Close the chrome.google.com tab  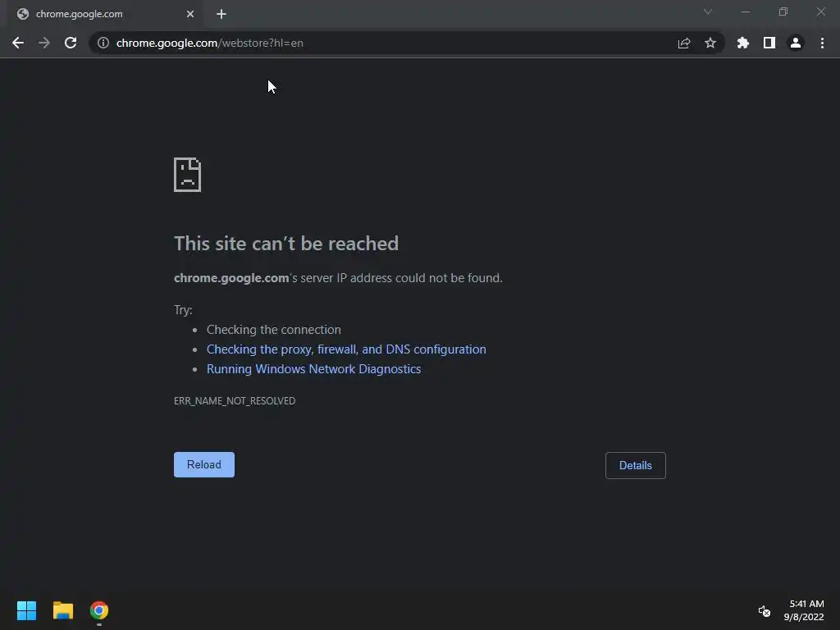pyautogui.click(x=190, y=14)
